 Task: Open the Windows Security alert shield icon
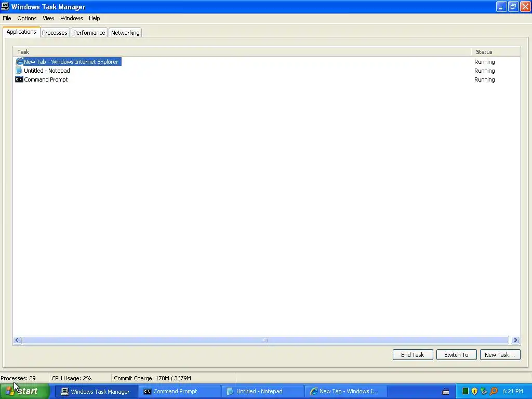click(x=474, y=391)
